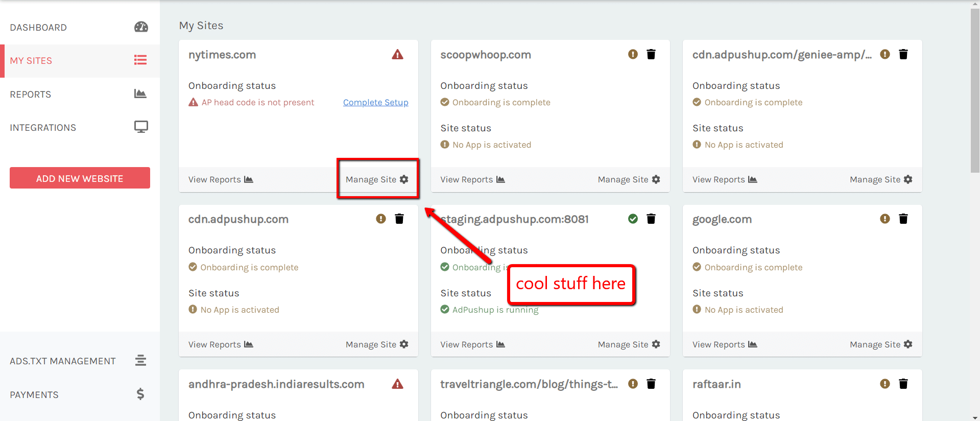Open Ads.txt Management in the sidebar

(x=80, y=361)
